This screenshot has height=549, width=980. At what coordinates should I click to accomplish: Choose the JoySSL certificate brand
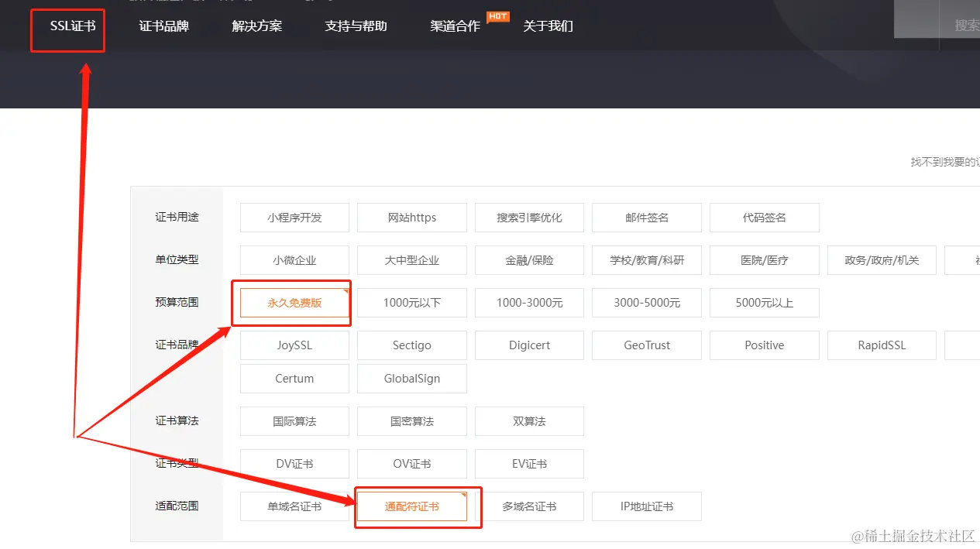pos(294,345)
